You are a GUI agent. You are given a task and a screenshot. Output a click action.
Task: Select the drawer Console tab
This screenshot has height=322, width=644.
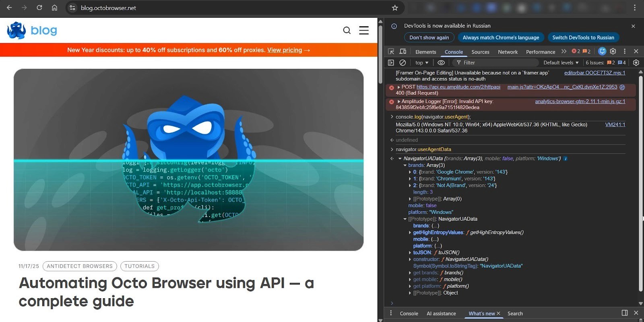coord(409,313)
